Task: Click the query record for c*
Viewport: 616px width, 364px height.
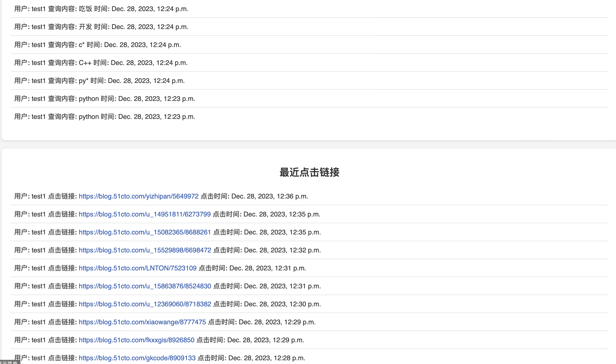Action: (97, 45)
